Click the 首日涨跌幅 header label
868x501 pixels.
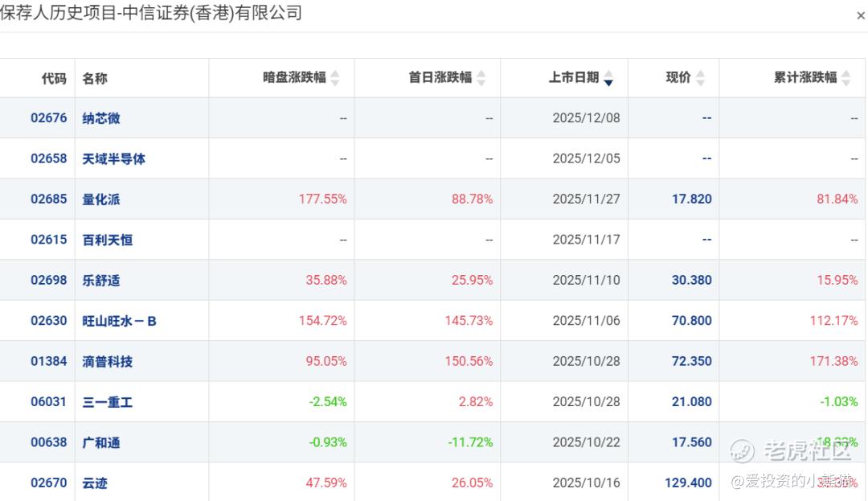(440, 77)
